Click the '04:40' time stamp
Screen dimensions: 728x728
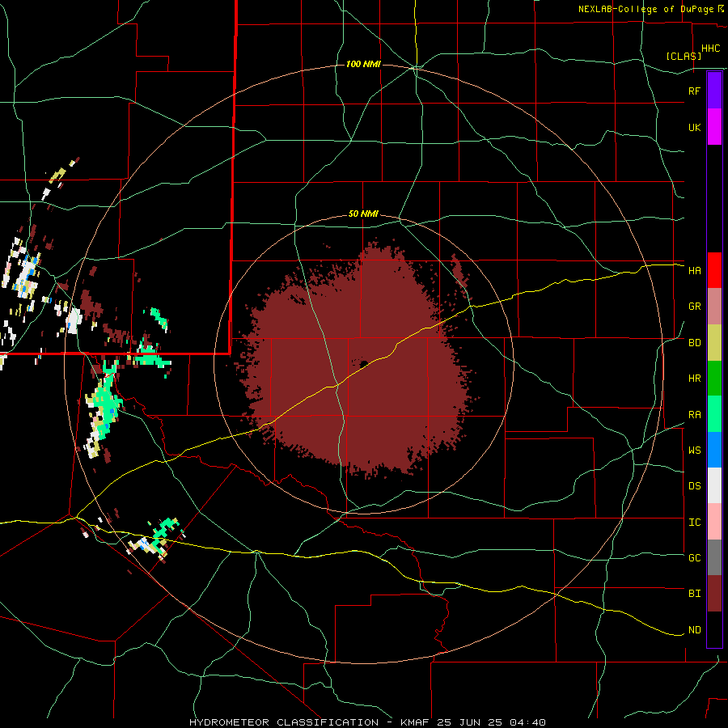[x=527, y=722]
